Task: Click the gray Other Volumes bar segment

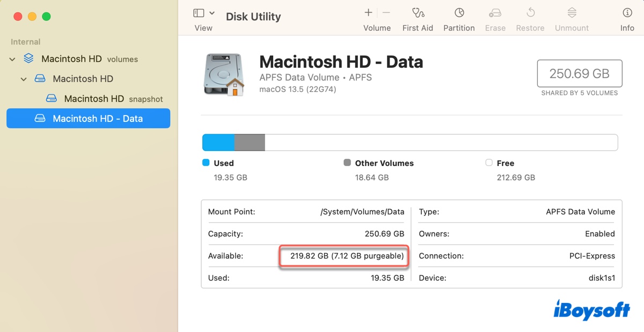Action: click(x=250, y=143)
